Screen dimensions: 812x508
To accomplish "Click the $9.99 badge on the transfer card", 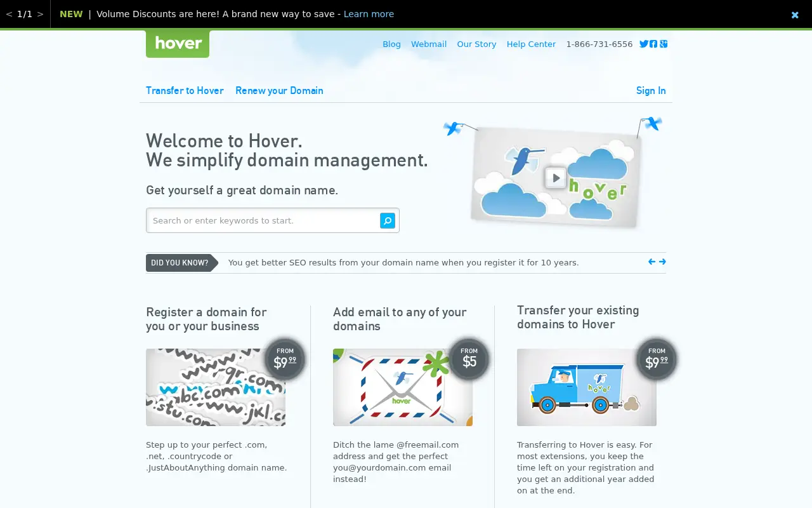I will (657, 359).
